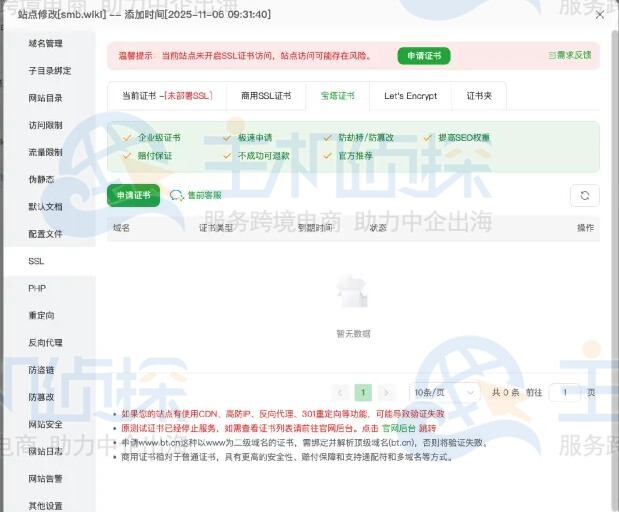Screen dimensions: 619x512
Task: Open 默认文档 settings
Action: point(45,206)
